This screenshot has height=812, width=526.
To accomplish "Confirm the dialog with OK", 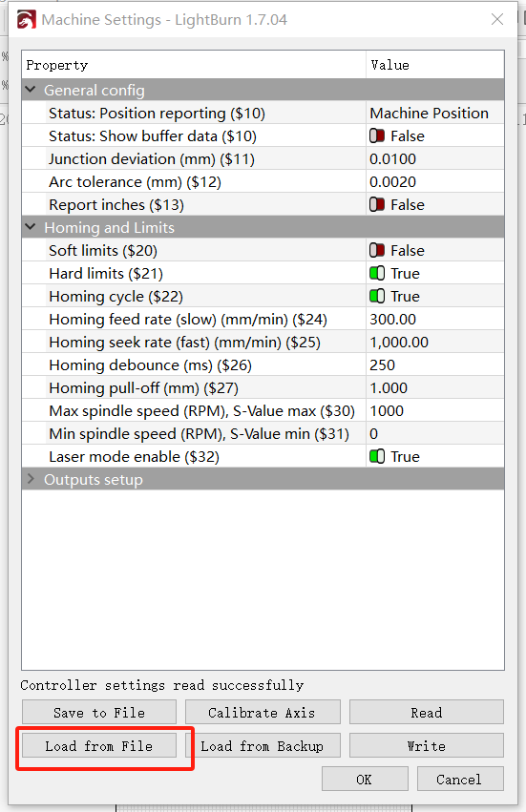I will (x=365, y=780).
